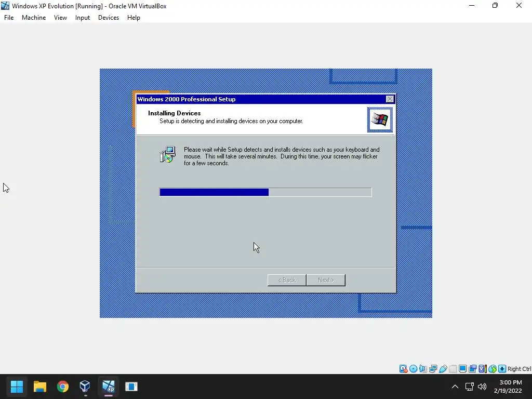Screen dimensions: 532x399
Task: Click the keyboard capture arrow icon
Action: pos(502,369)
